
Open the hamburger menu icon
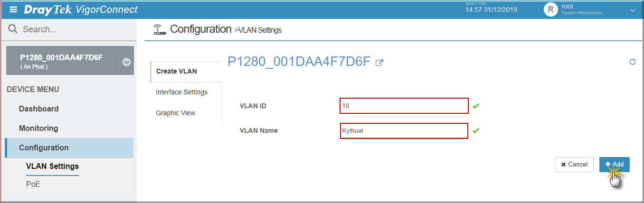click(x=13, y=9)
